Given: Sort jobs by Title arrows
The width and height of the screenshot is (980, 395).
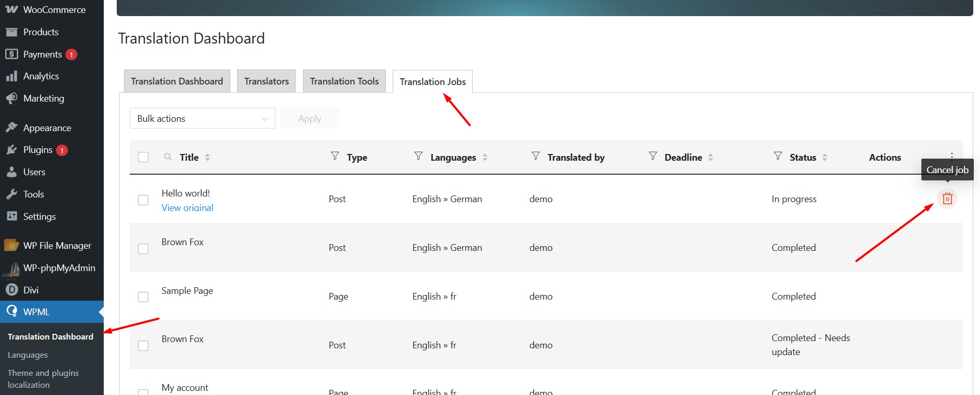Looking at the screenshot, I should coord(208,157).
